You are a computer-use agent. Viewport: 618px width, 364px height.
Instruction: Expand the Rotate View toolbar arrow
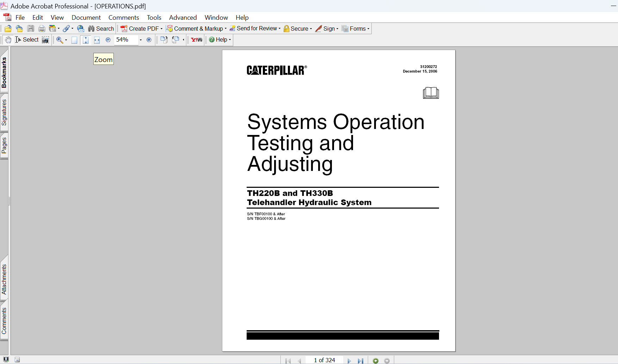click(184, 40)
